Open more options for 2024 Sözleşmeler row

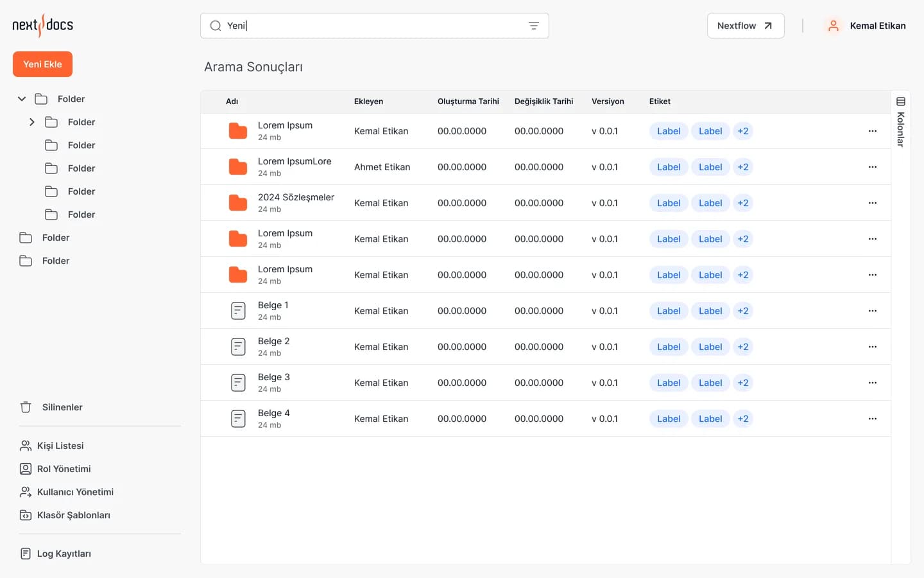click(873, 203)
